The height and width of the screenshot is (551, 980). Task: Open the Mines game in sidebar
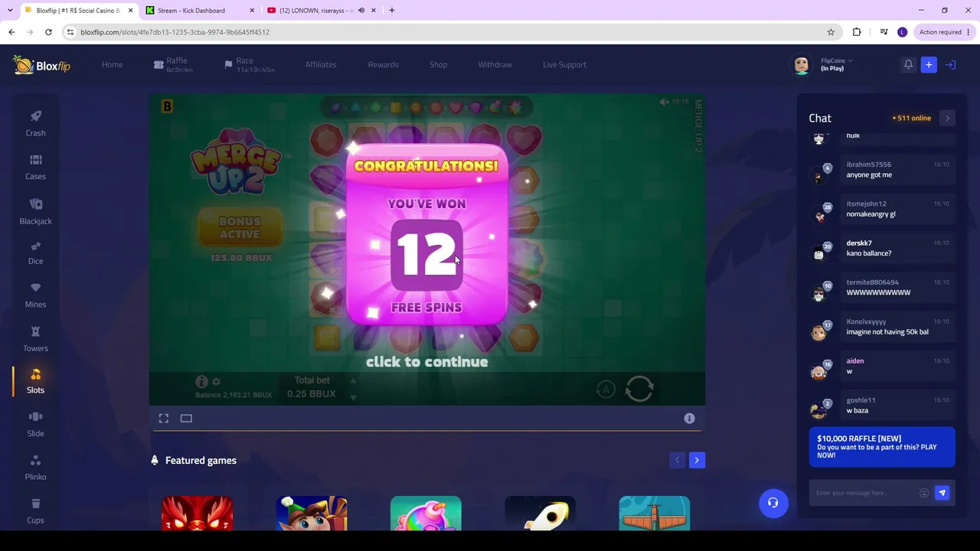[35, 295]
